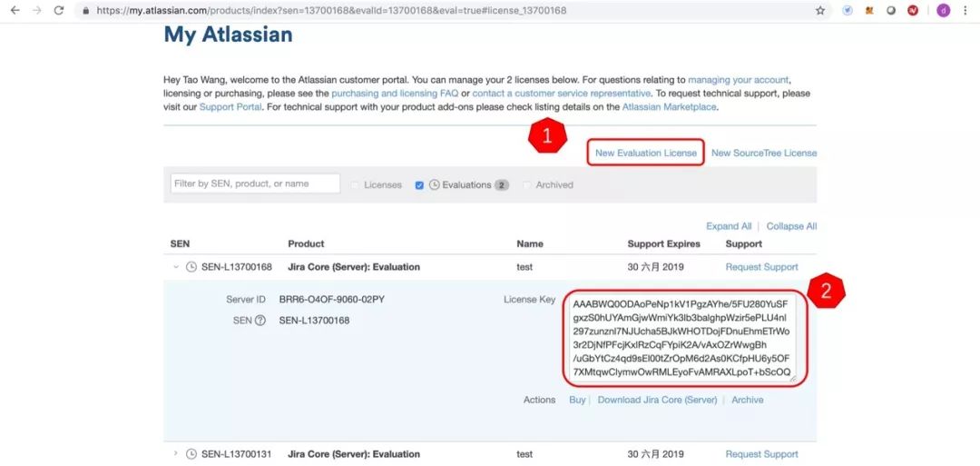Click the gray circle extension icon
980x466 pixels.
tap(891, 11)
